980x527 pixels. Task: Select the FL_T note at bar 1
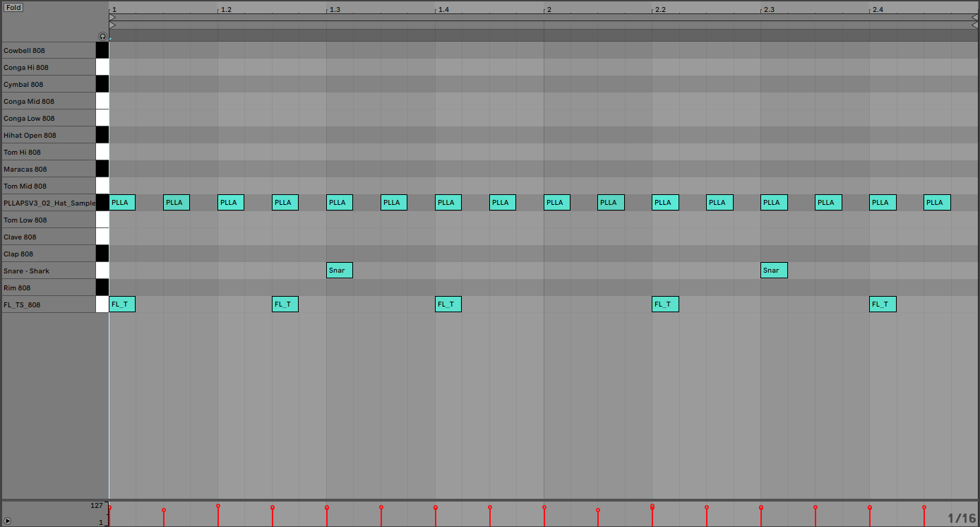121,304
